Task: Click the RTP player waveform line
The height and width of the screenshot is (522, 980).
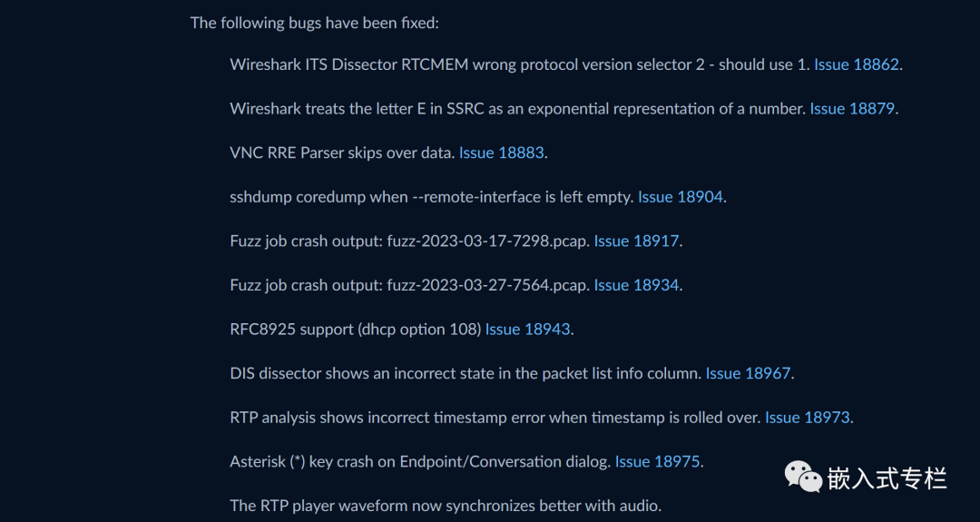Action: click(x=446, y=505)
